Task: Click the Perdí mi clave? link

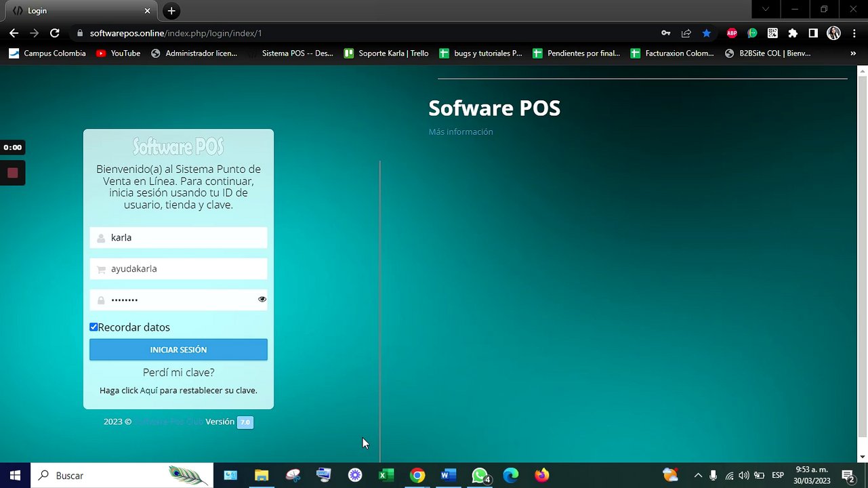Action: (178, 372)
